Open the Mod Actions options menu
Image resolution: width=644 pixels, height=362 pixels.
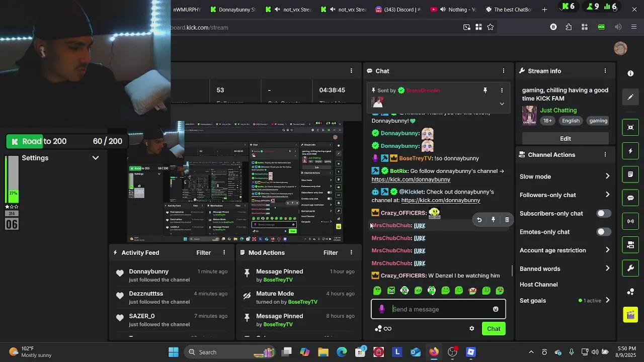351,253
